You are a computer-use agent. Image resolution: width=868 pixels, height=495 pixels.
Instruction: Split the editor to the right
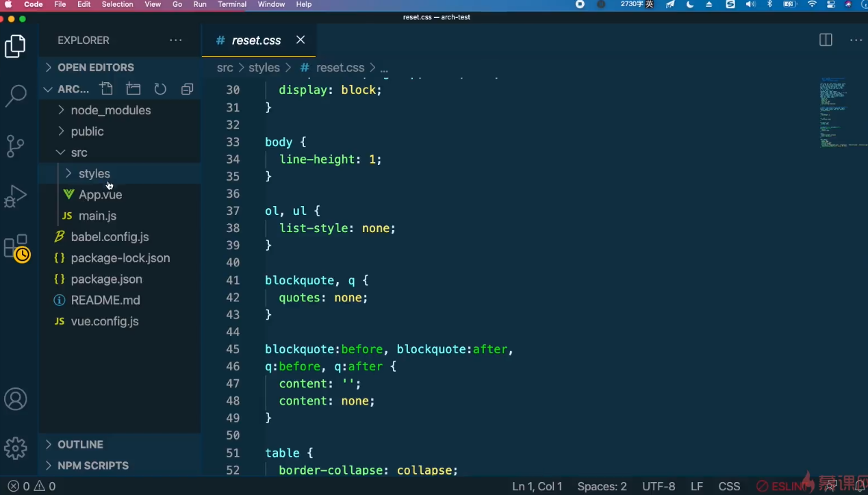pos(826,40)
